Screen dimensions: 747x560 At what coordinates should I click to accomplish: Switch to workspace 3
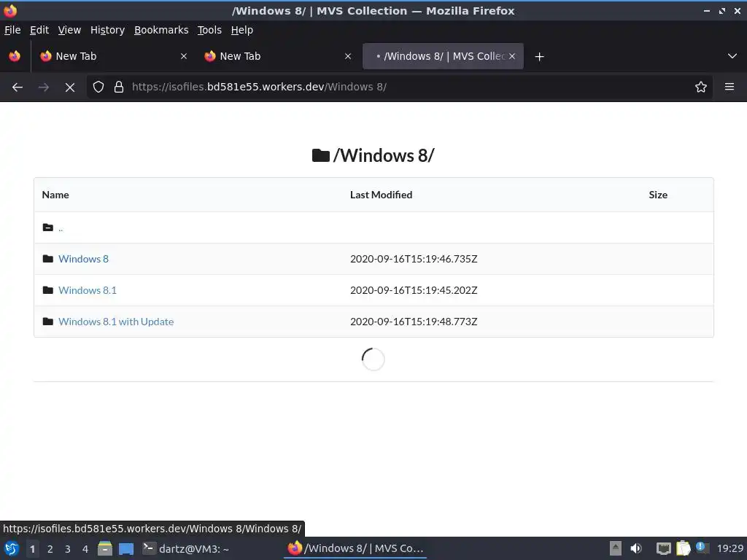pos(68,549)
